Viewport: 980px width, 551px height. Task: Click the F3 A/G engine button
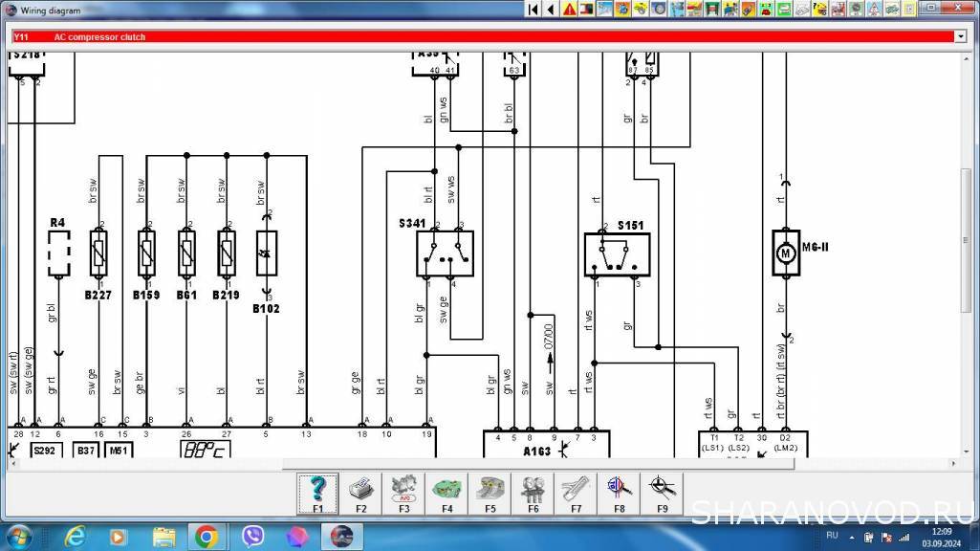tap(403, 490)
